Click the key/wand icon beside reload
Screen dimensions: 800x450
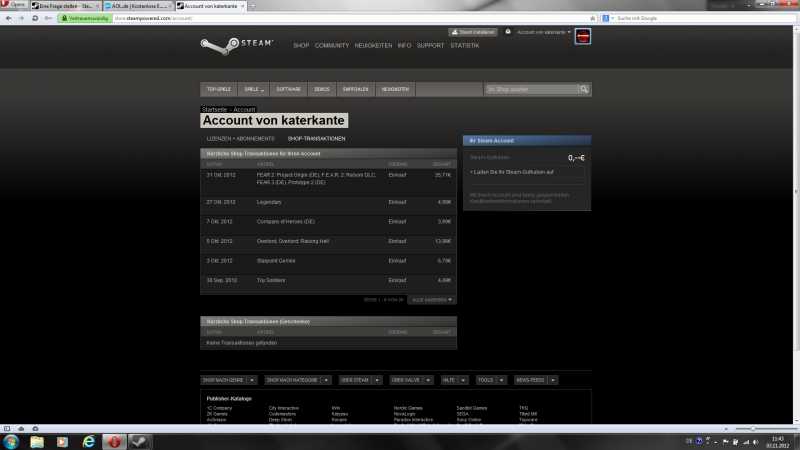tap(48, 18)
